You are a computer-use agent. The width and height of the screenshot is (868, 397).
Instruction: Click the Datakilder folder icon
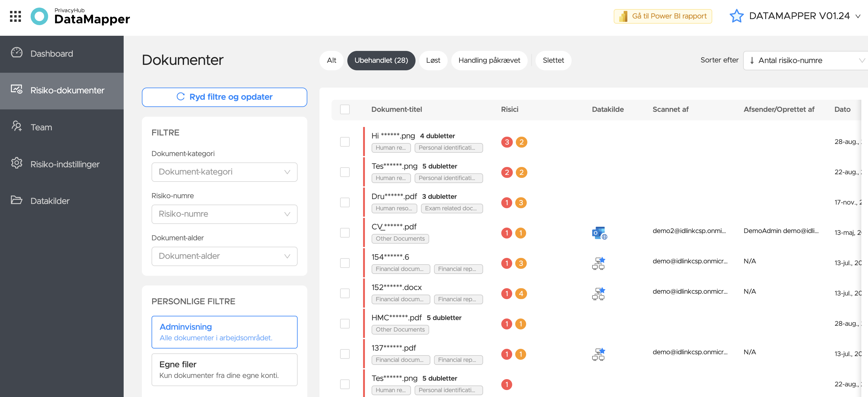(x=16, y=200)
